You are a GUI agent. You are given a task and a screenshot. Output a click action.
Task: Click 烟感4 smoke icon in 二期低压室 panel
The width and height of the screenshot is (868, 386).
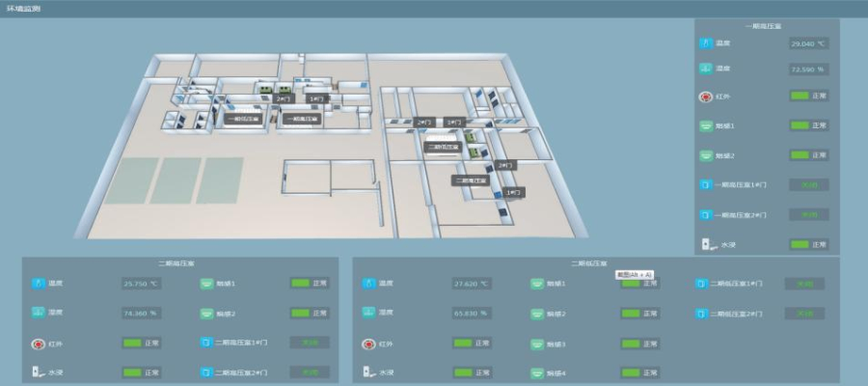point(536,372)
